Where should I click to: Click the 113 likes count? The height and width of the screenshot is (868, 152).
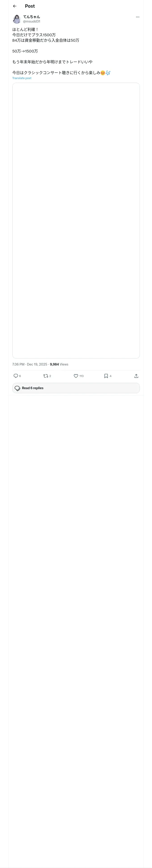pos(82,376)
